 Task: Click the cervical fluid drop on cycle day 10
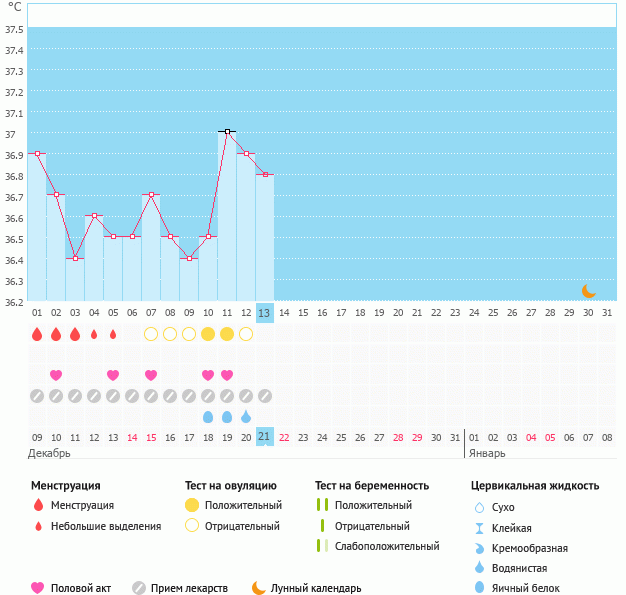208,416
